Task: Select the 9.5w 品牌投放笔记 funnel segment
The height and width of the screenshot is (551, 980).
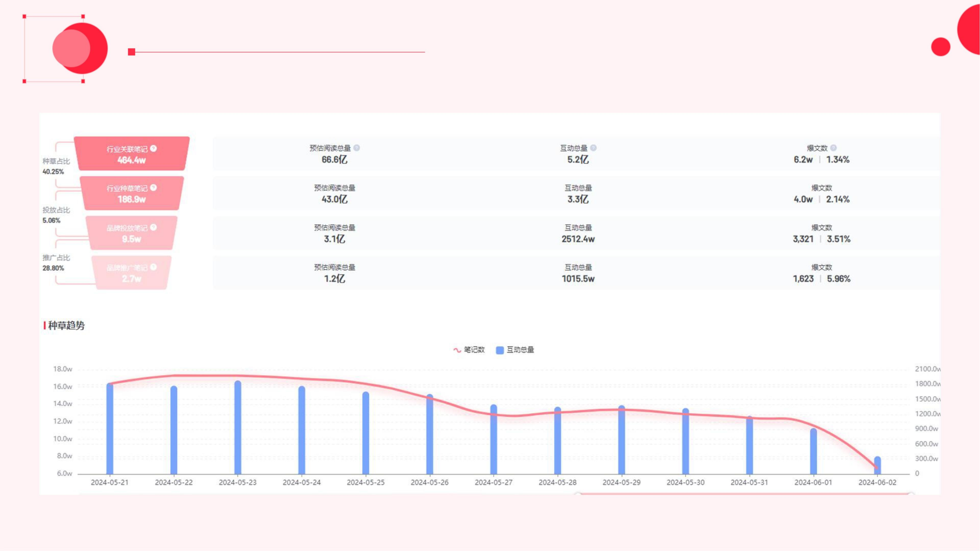Action: 132,239
